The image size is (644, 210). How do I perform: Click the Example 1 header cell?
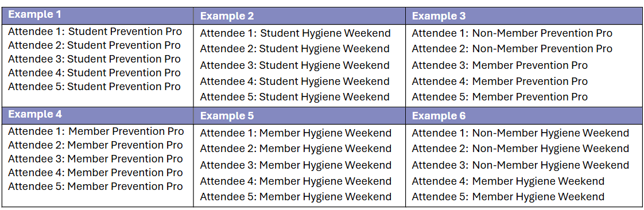tap(98, 15)
